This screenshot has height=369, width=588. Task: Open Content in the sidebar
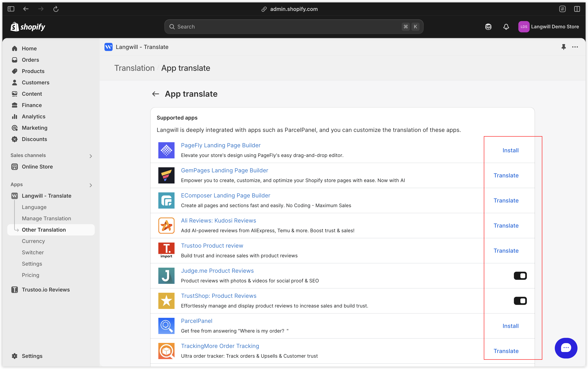pyautogui.click(x=51, y=94)
